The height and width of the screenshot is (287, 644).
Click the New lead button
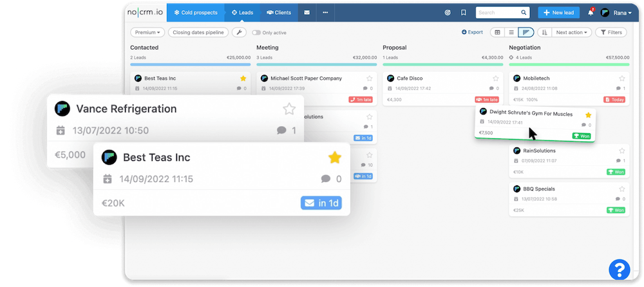558,12
